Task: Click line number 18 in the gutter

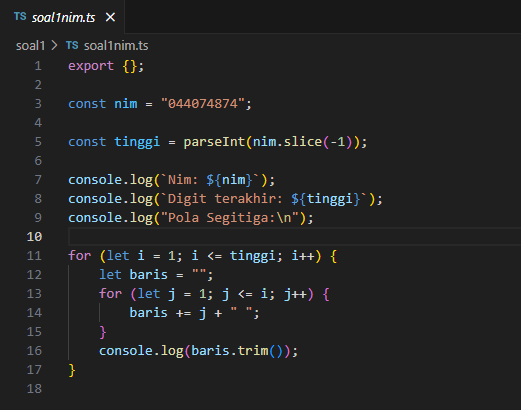Action: click(x=34, y=389)
